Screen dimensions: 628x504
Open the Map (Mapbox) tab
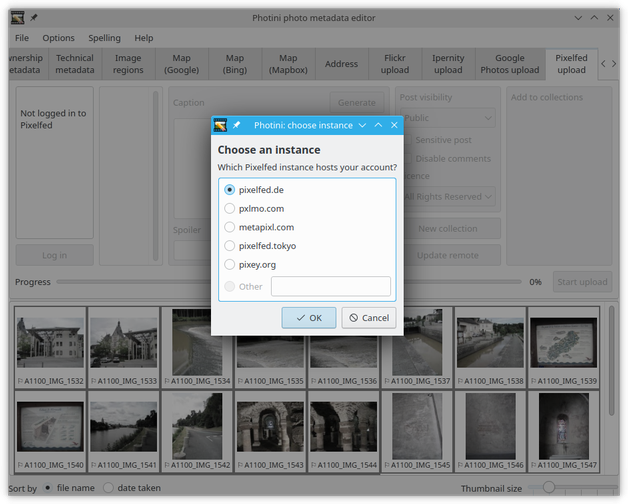click(x=288, y=64)
